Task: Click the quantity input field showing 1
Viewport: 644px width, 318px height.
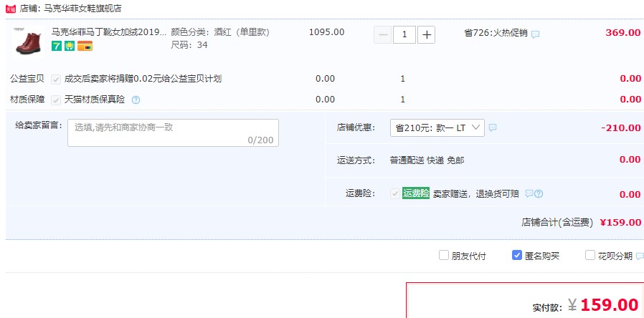Action: tap(404, 35)
